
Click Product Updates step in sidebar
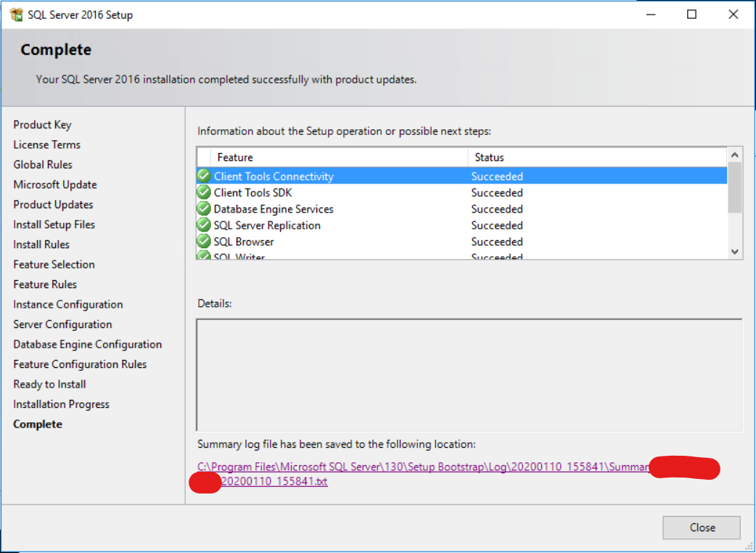(x=53, y=205)
